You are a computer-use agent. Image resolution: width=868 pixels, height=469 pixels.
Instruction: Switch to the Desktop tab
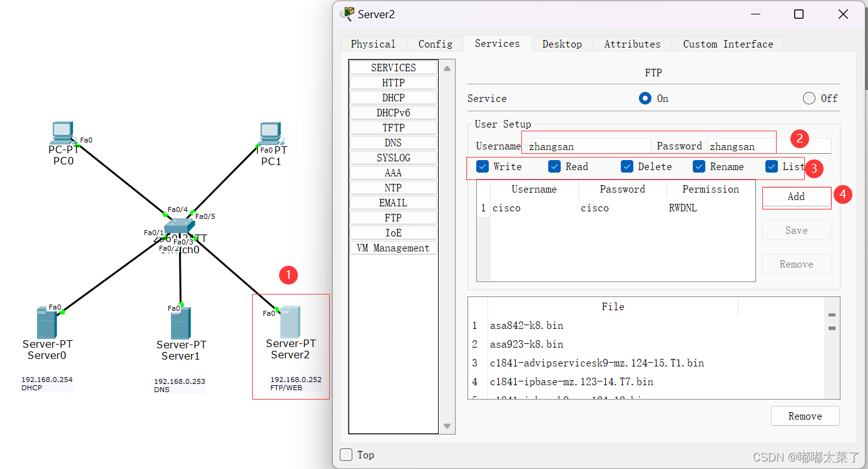point(562,44)
